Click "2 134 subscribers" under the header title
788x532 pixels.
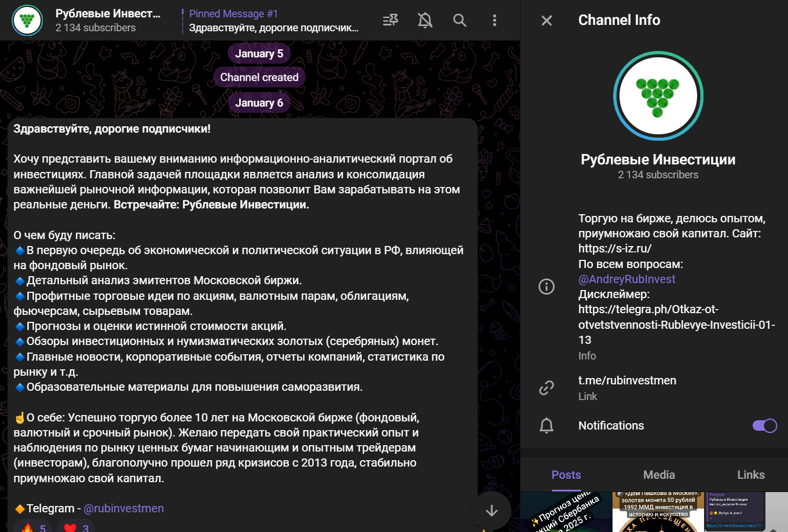point(96,28)
